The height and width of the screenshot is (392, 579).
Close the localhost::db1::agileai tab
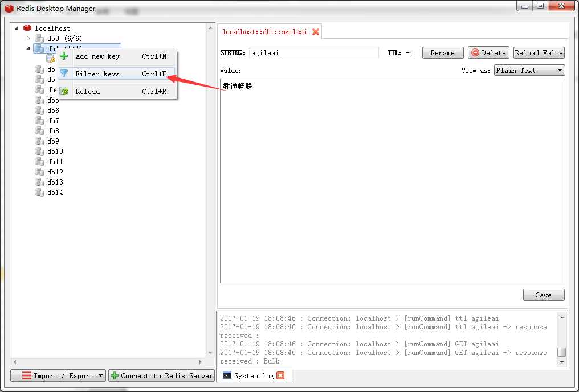point(316,32)
